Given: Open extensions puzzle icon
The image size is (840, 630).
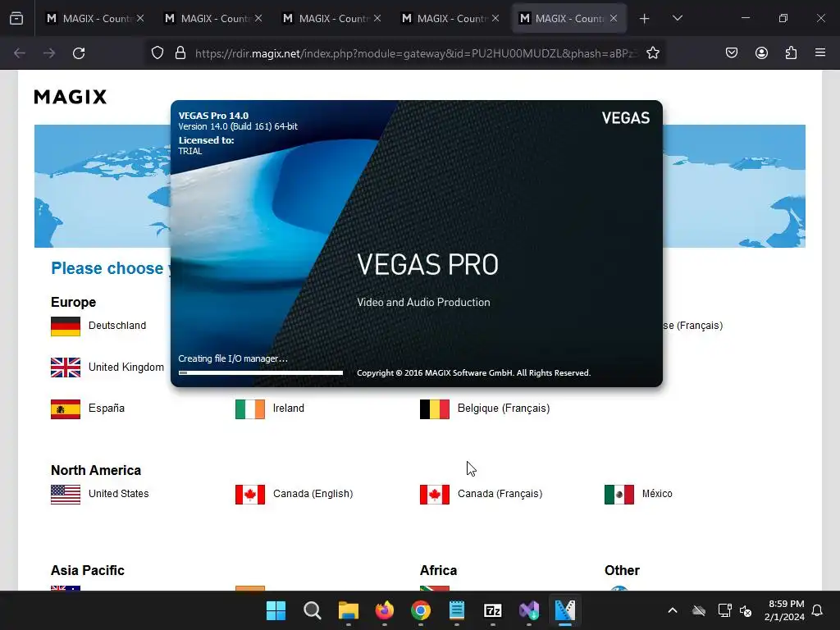Looking at the screenshot, I should coord(791,53).
